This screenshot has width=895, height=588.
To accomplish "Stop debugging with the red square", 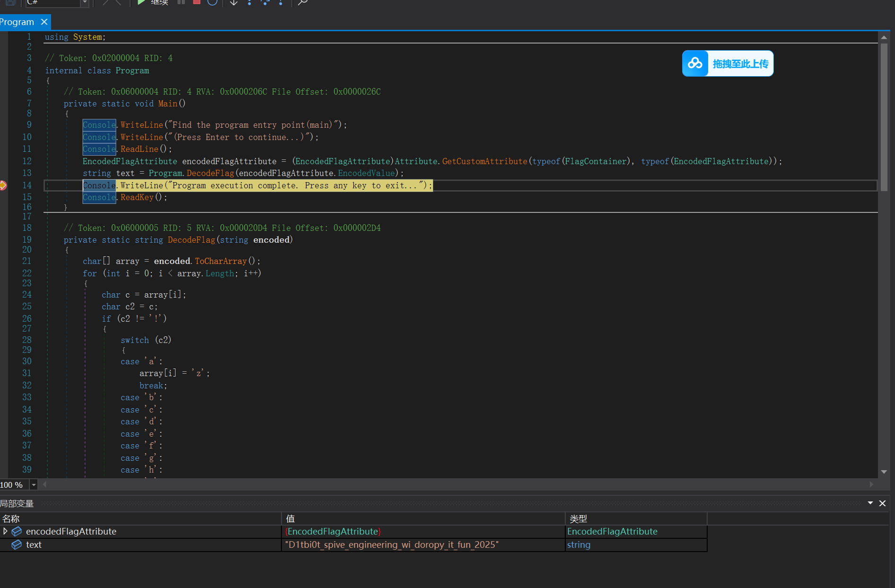I will tap(197, 2).
